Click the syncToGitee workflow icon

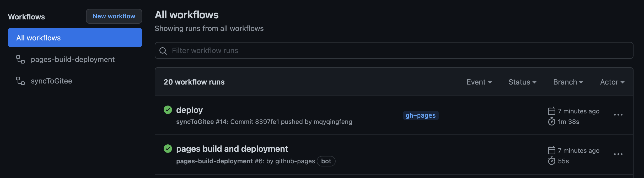pyautogui.click(x=20, y=81)
